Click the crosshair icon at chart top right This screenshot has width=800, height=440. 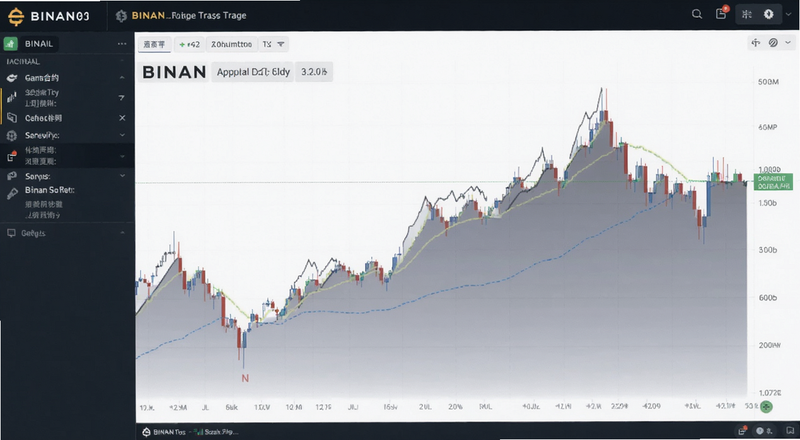point(756,43)
